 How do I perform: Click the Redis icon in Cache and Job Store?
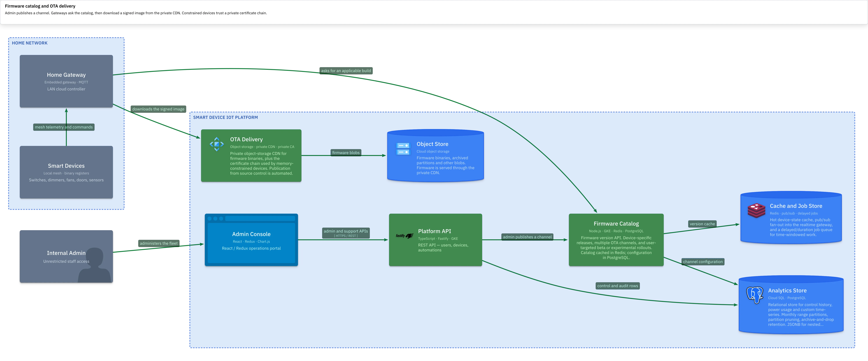(x=756, y=211)
